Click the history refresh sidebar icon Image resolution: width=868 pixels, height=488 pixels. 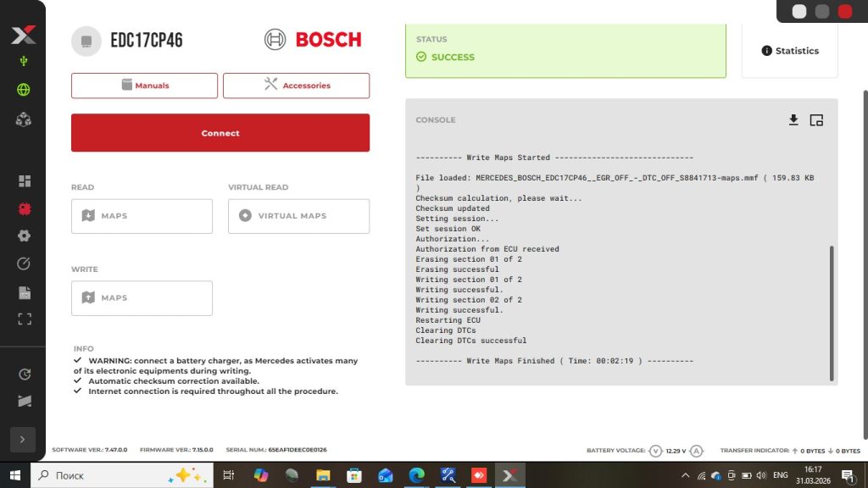(x=25, y=374)
